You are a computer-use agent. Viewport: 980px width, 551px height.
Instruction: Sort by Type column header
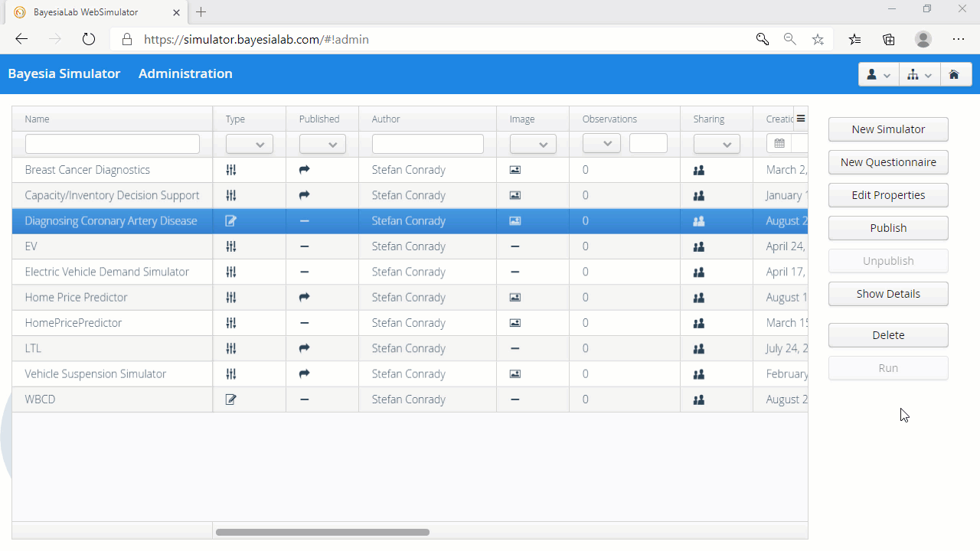click(x=250, y=119)
